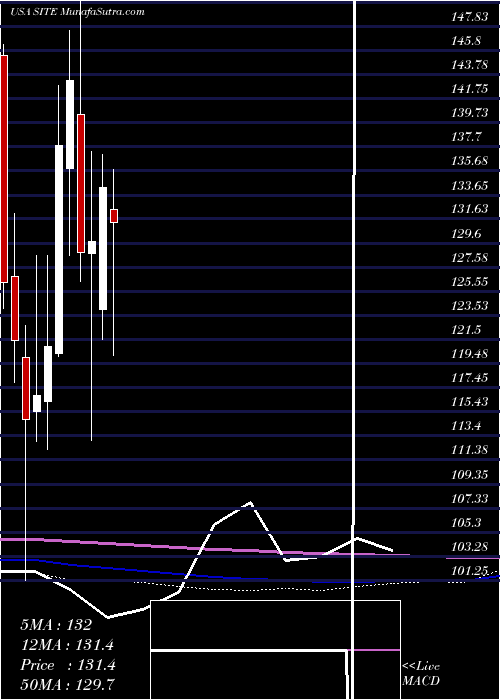
Task: Click the 'Price : 131.4' readout
Action: (68, 665)
